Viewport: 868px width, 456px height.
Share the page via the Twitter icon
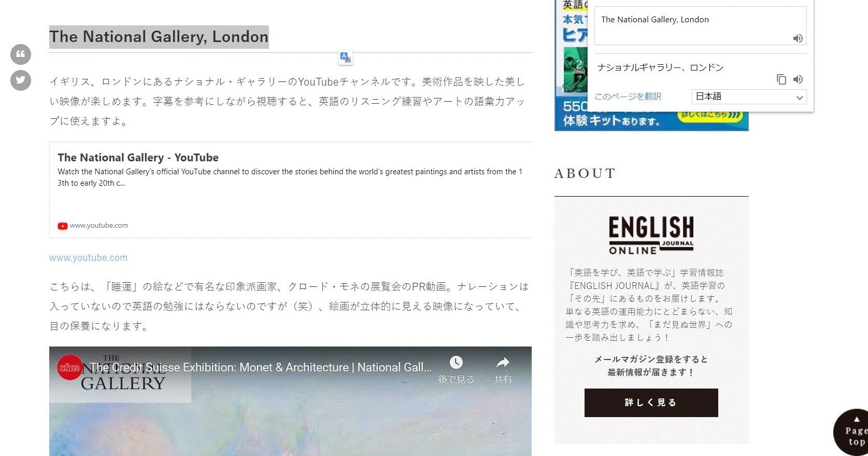click(x=21, y=80)
